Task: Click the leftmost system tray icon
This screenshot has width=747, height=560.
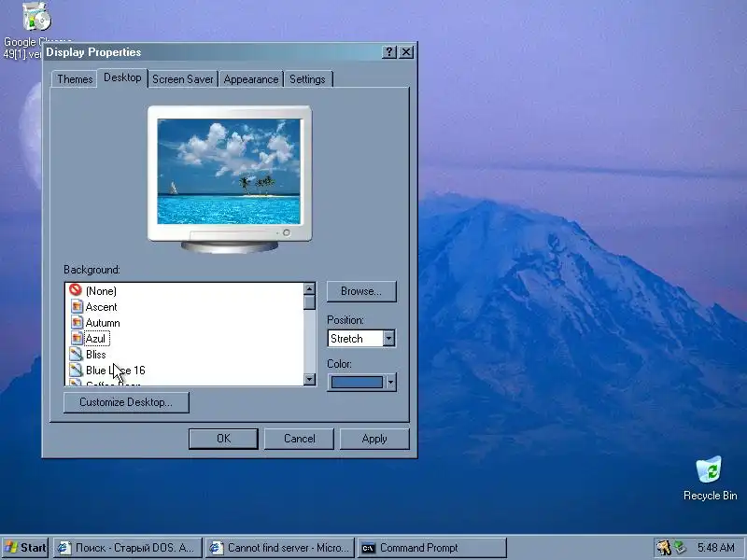Action: coord(664,548)
